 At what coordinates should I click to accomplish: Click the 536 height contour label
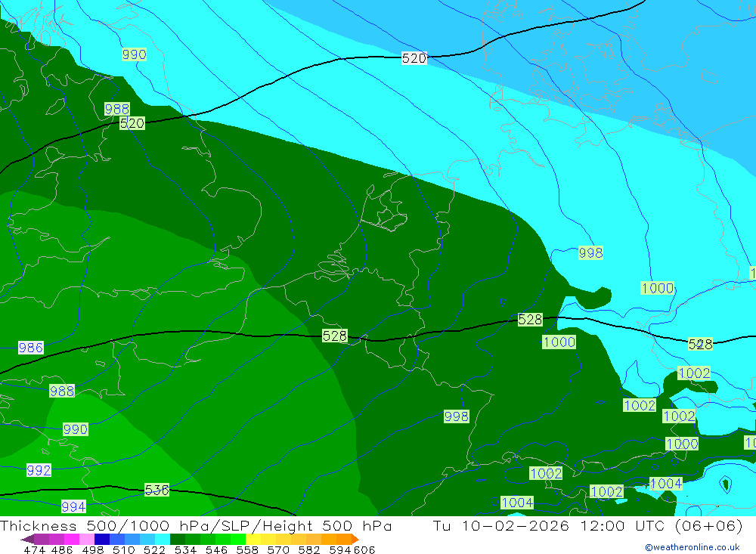pyautogui.click(x=157, y=491)
